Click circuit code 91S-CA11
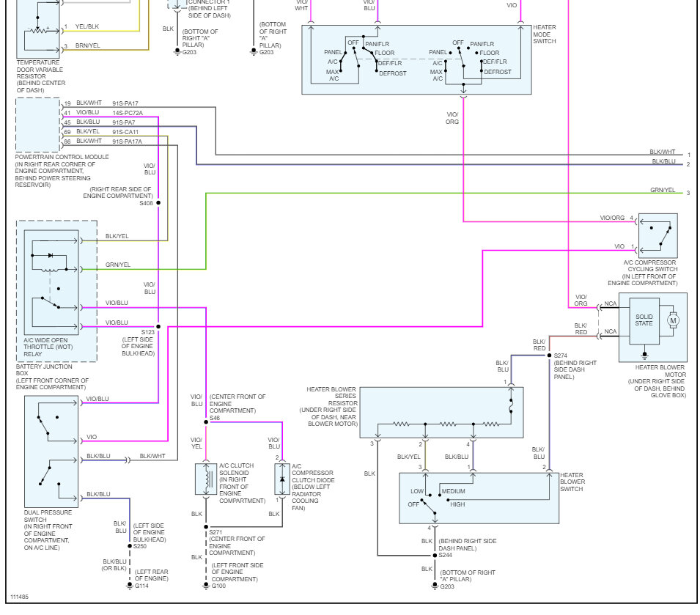 click(125, 132)
